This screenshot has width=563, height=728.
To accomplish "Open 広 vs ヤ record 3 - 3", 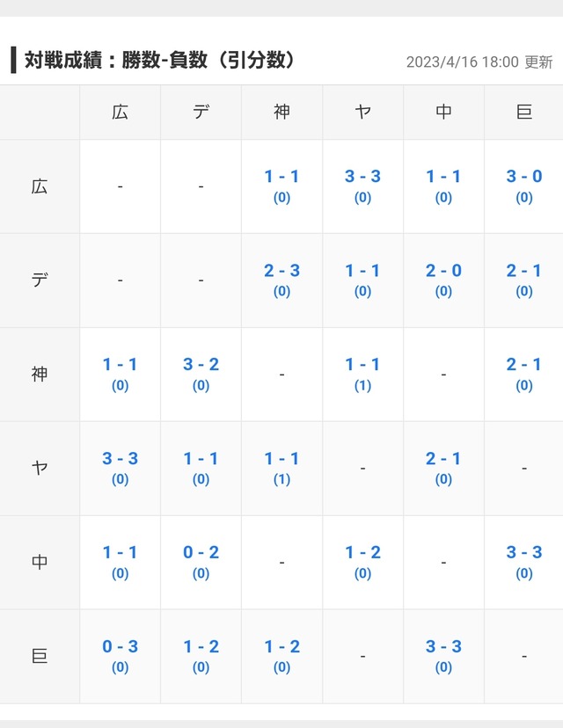I will (362, 186).
